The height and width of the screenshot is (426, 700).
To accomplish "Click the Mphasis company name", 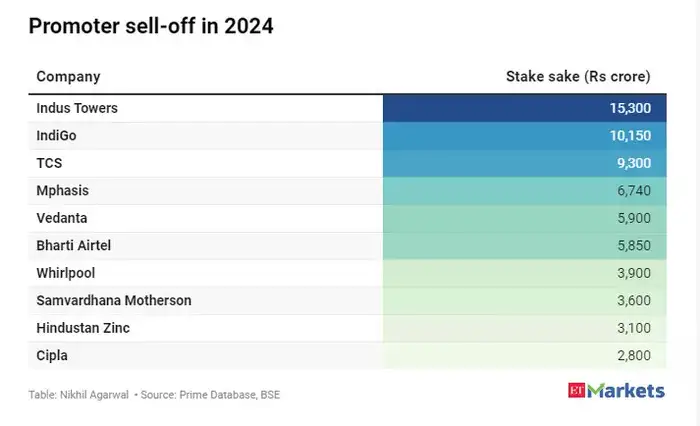I will click(x=63, y=191).
